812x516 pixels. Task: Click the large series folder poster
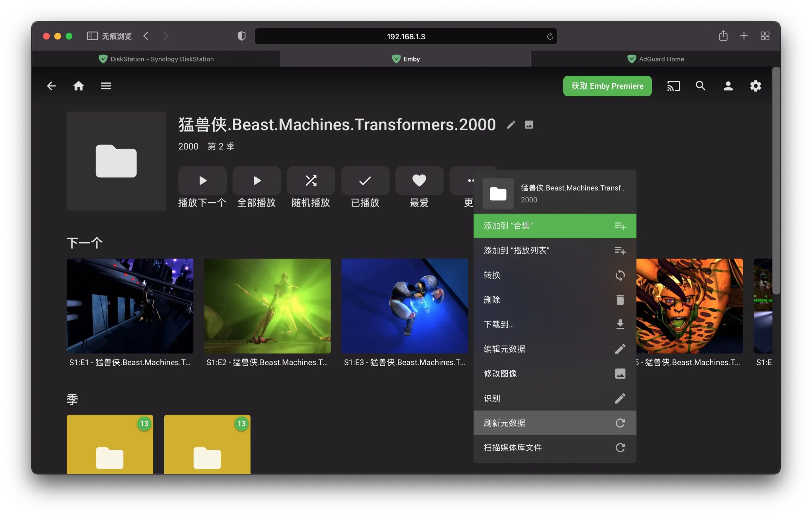pyautogui.click(x=116, y=161)
